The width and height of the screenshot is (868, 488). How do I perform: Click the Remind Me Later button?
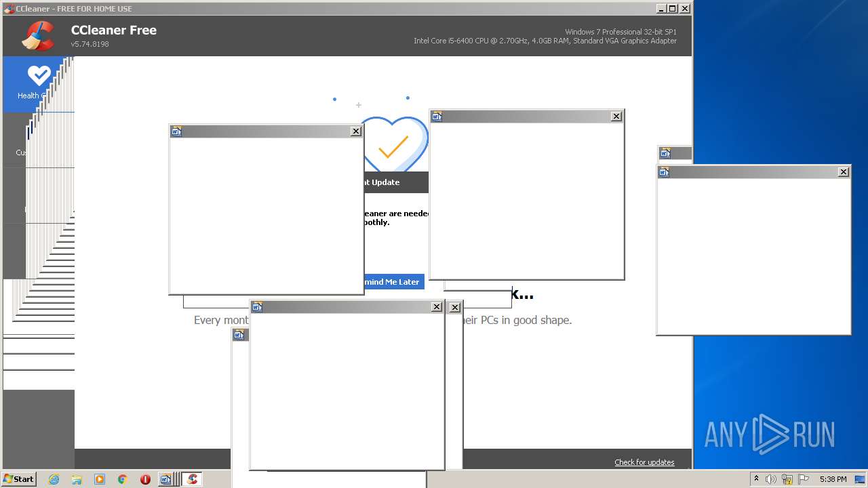tap(394, 282)
